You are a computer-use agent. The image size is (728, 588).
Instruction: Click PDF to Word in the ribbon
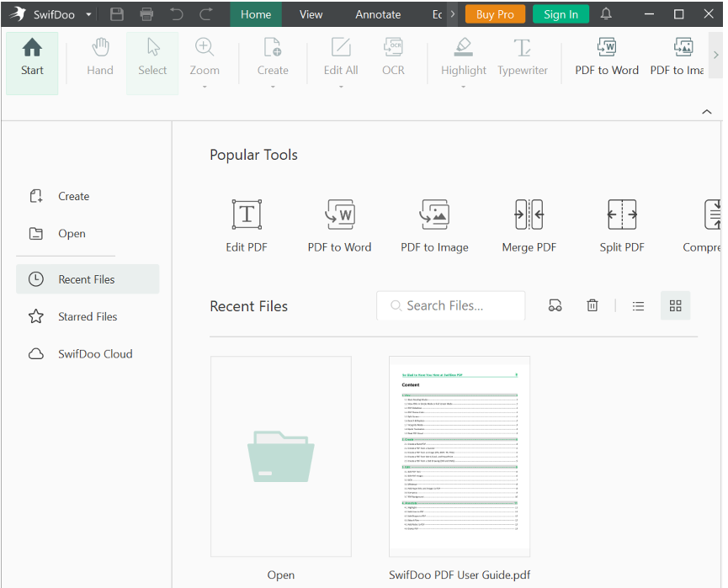click(x=607, y=57)
